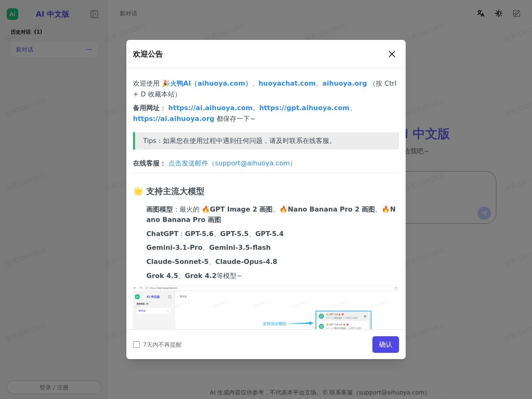The image size is (532, 399).
Task: Collapse the sidebar with panel icon
Action: point(94,14)
